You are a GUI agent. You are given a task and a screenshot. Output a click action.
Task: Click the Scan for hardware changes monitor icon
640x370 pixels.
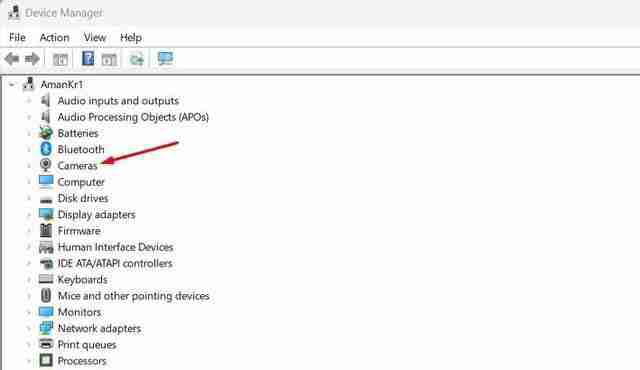165,59
